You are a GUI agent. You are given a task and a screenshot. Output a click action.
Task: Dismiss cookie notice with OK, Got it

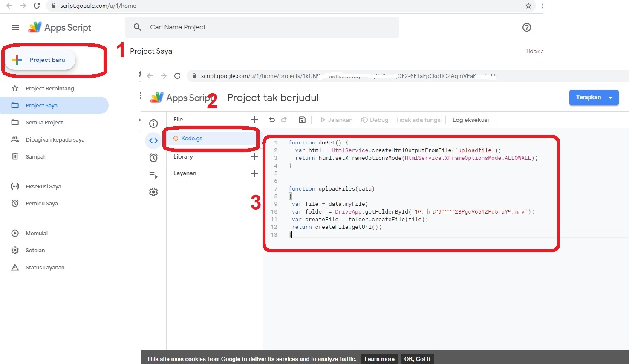point(417,358)
